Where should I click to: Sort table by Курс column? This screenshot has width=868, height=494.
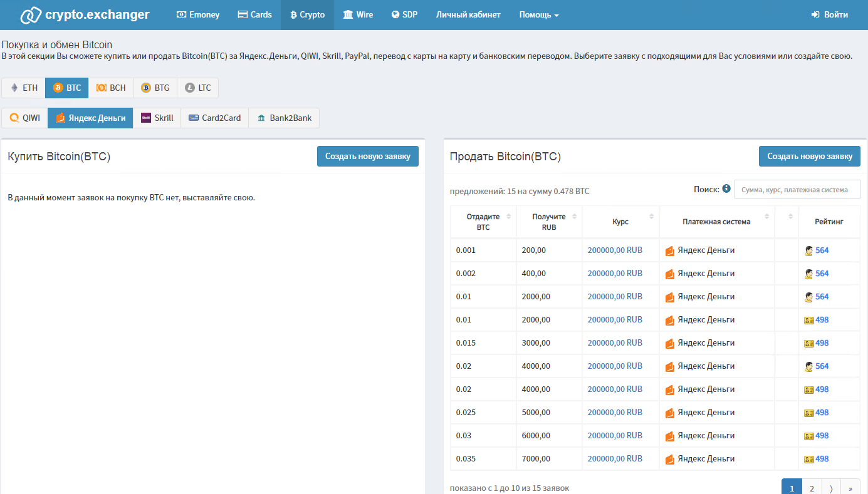pyautogui.click(x=620, y=222)
